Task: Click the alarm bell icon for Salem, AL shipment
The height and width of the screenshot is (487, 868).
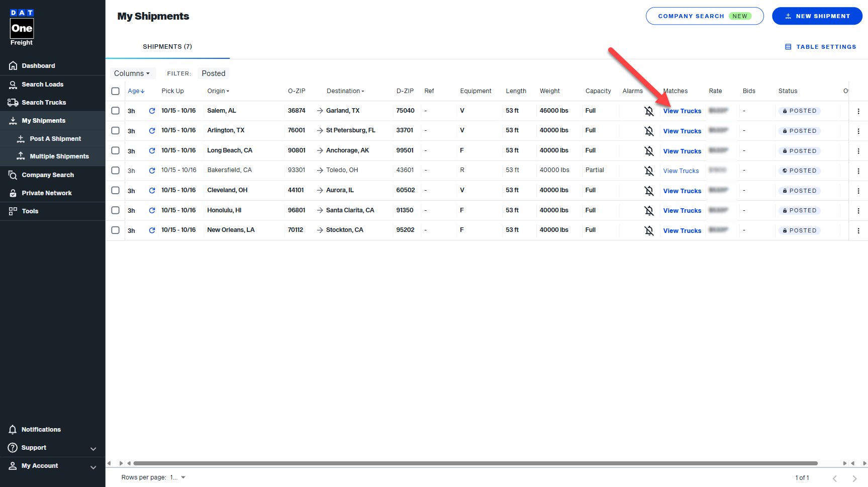Action: tap(649, 111)
